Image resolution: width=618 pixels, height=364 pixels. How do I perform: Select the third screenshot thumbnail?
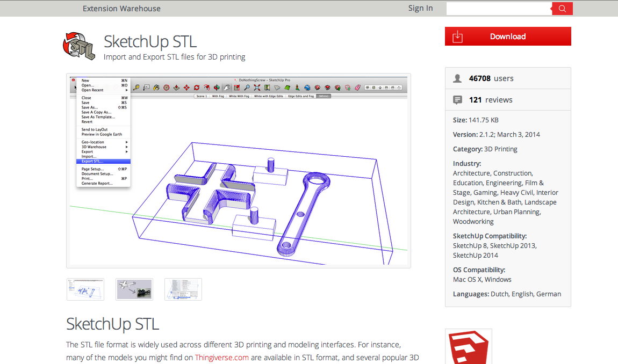[x=183, y=289]
